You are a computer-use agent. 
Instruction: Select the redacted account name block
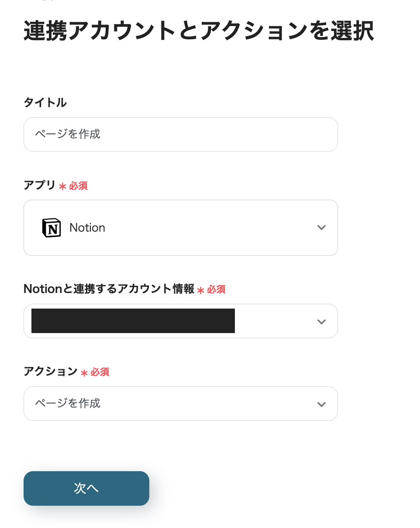tap(133, 321)
